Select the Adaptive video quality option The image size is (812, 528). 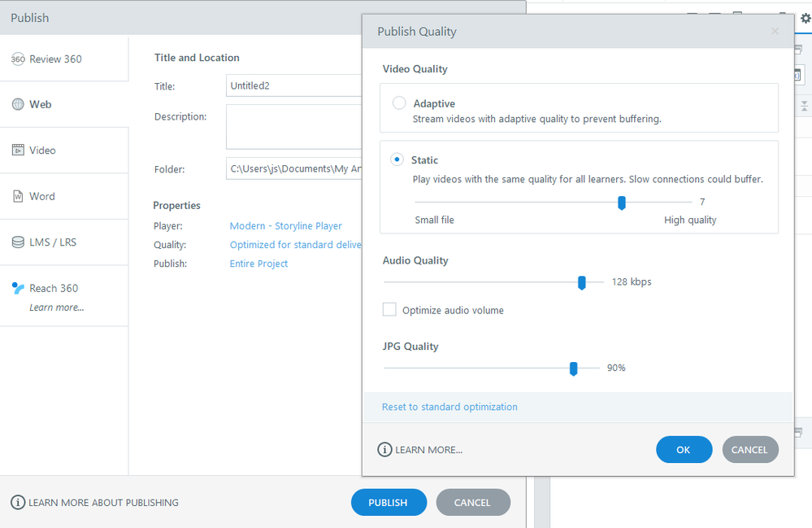pyautogui.click(x=399, y=103)
